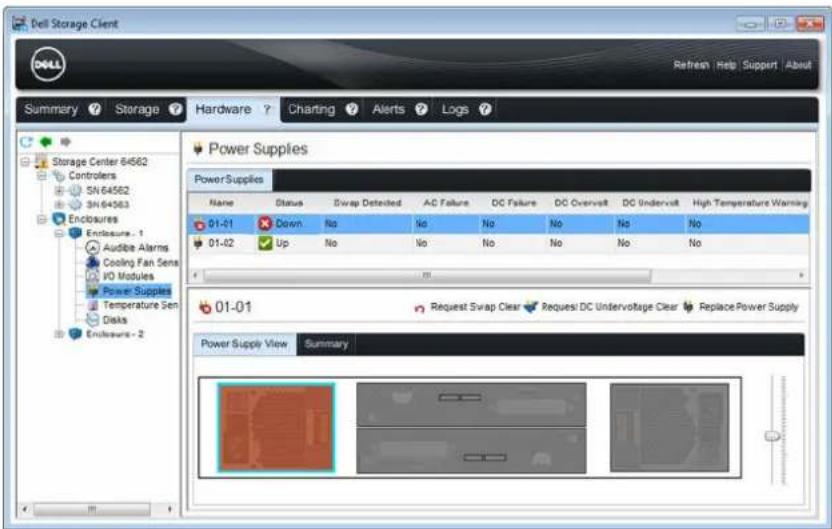Click the Refresh link in header

691,65
